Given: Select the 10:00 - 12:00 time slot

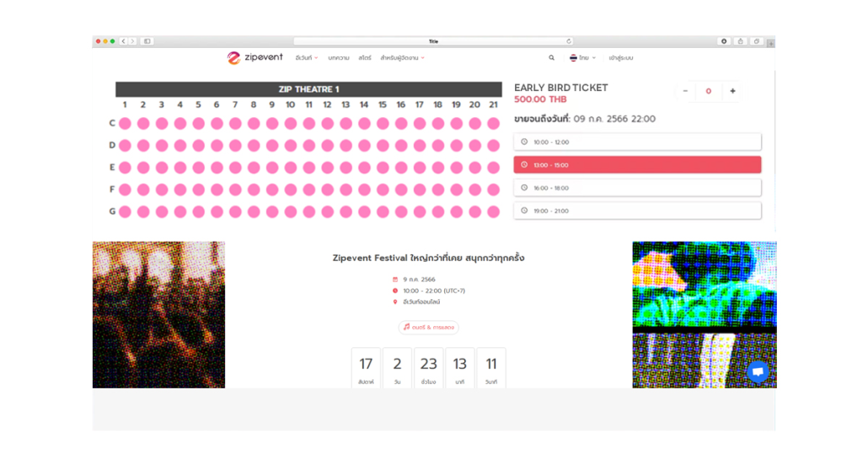Looking at the screenshot, I should pos(637,142).
